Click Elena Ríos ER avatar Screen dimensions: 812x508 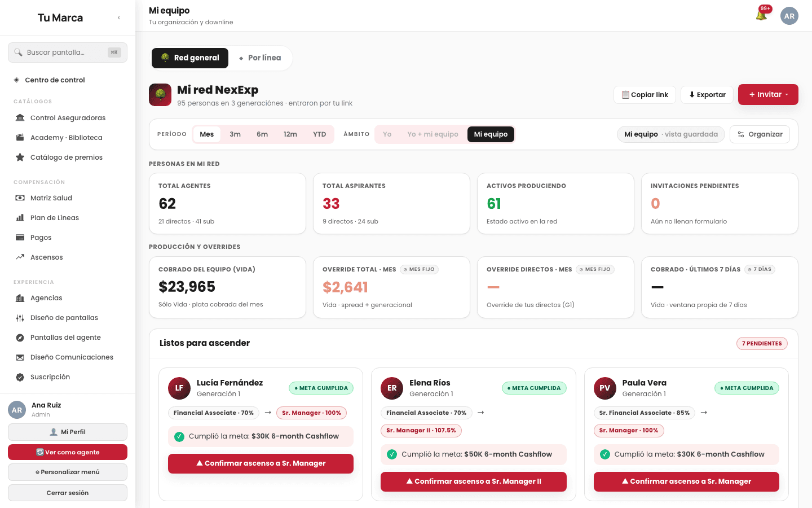coord(392,388)
